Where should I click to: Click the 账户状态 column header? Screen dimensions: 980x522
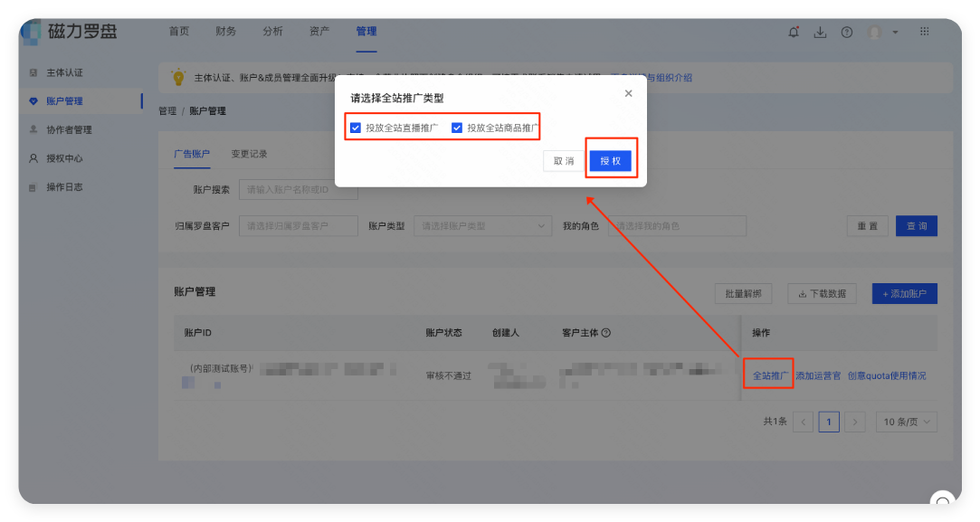[443, 333]
